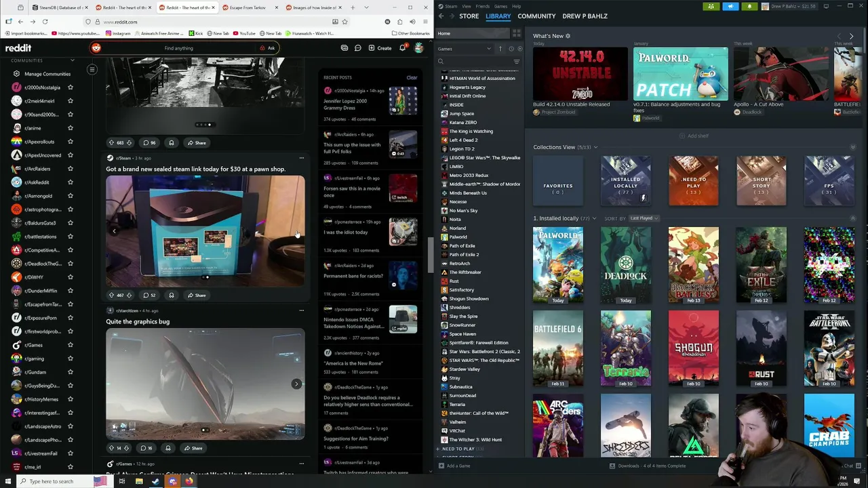Open the Reddit user avatar menu
Image resolution: width=868 pixels, height=488 pixels.
tap(419, 48)
